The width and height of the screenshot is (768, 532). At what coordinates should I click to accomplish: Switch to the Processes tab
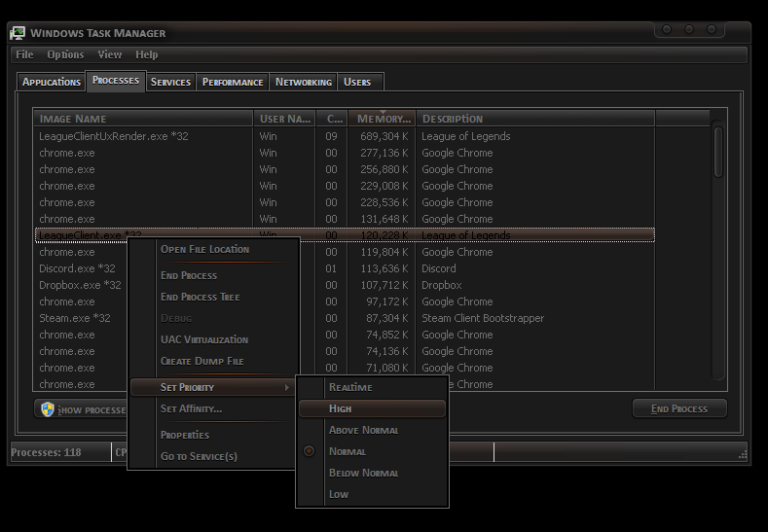(x=116, y=80)
